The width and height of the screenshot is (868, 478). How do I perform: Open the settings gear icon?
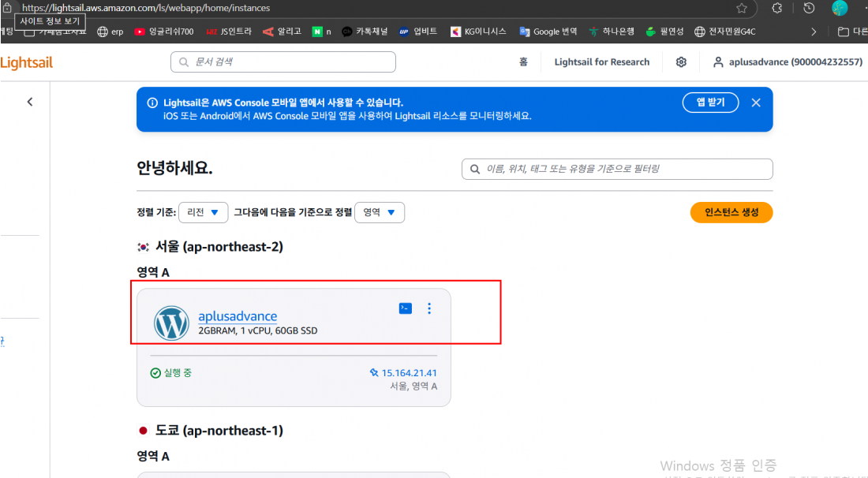point(681,62)
